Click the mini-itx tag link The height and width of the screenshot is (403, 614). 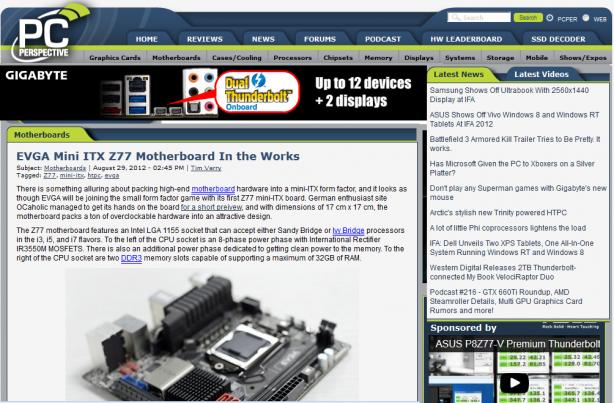coord(72,175)
